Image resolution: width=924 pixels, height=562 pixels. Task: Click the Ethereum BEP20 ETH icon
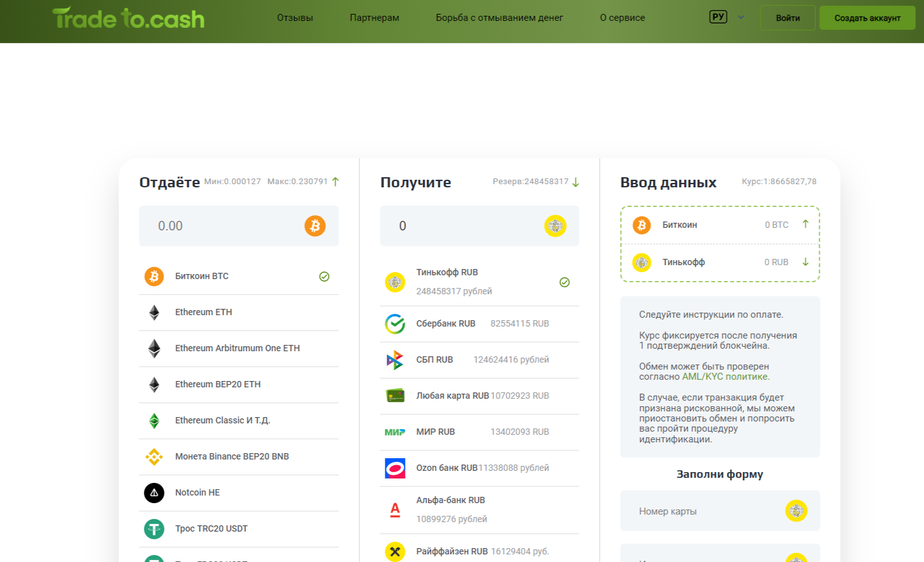click(x=154, y=385)
